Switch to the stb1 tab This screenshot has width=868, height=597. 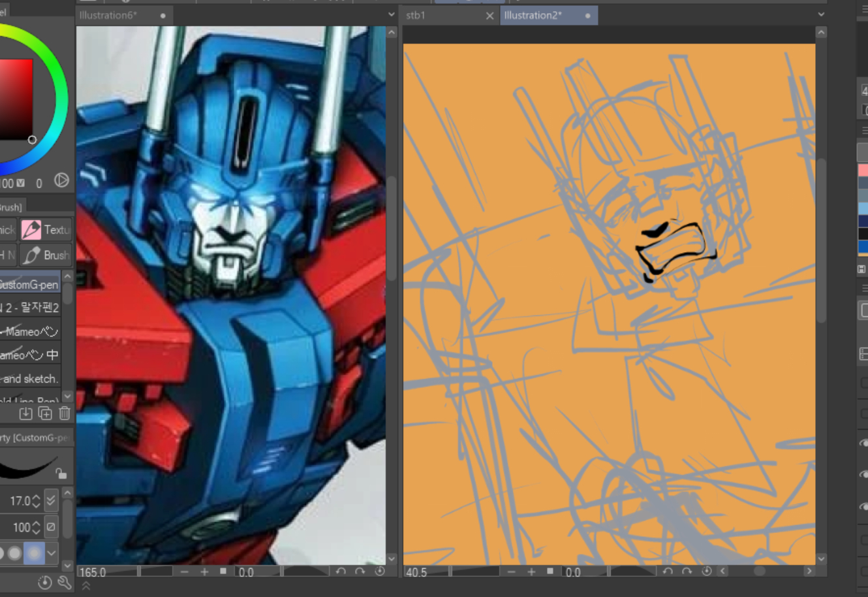click(416, 15)
